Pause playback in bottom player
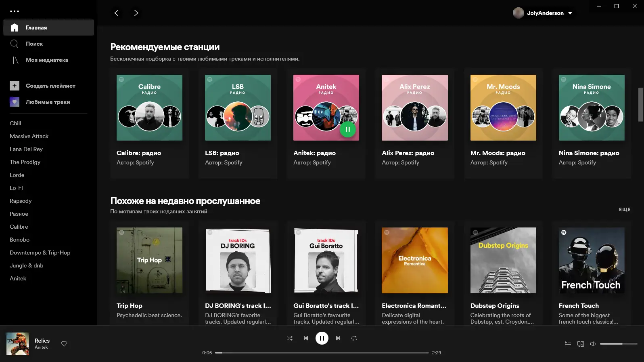Screen dimensions: 644x362 click(322, 338)
